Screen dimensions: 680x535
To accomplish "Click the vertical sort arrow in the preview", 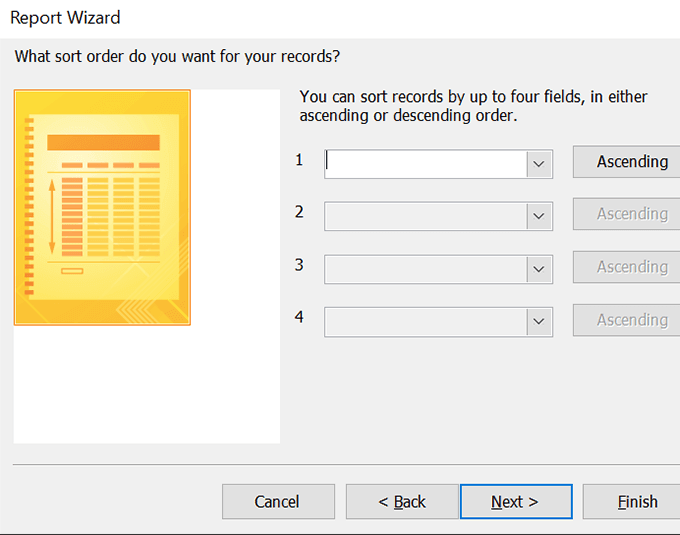I will tap(52, 217).
